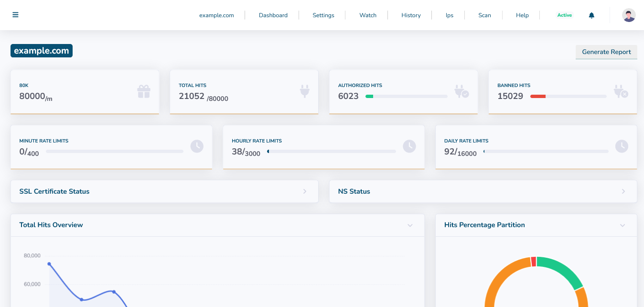Click the 38/3000 hourly limit value
The image size is (644, 307).
pyautogui.click(x=246, y=153)
